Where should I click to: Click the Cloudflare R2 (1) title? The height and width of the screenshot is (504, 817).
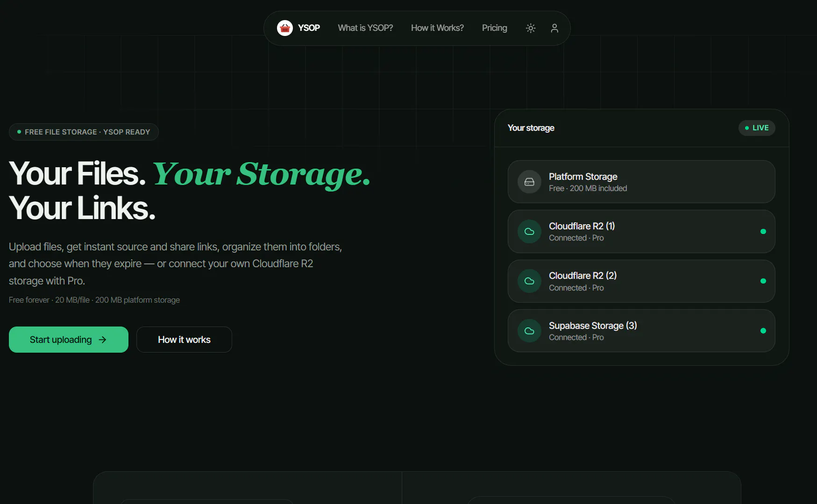[x=582, y=226]
